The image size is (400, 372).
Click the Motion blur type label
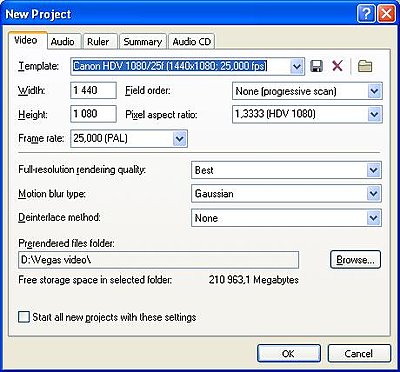(52, 194)
